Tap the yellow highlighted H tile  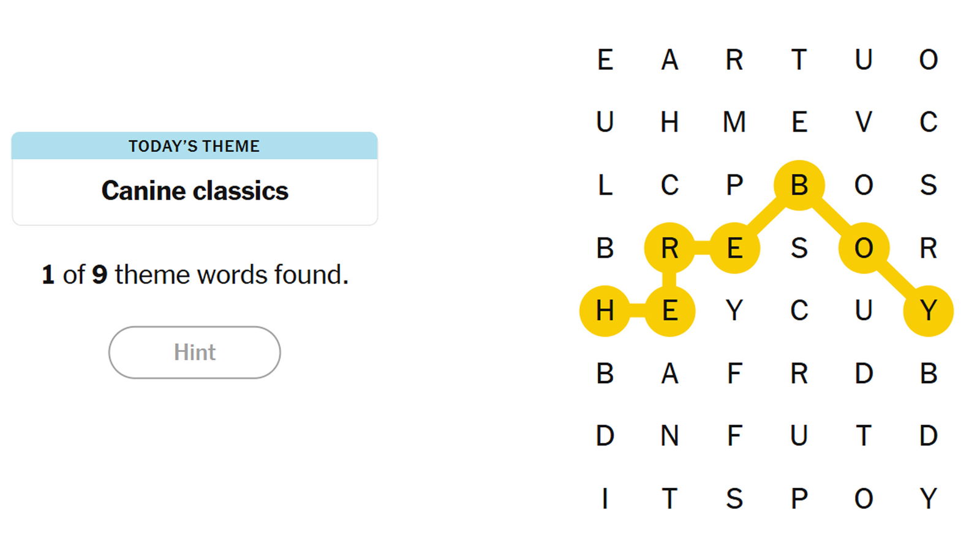[605, 311]
